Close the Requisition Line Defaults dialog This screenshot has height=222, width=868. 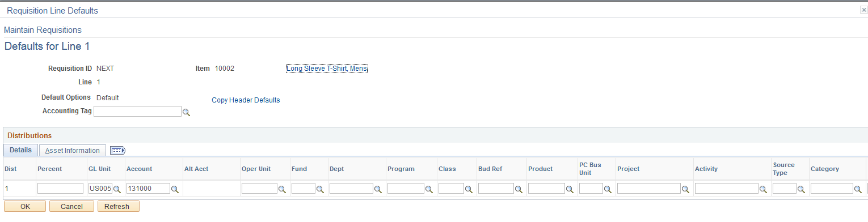click(x=863, y=10)
